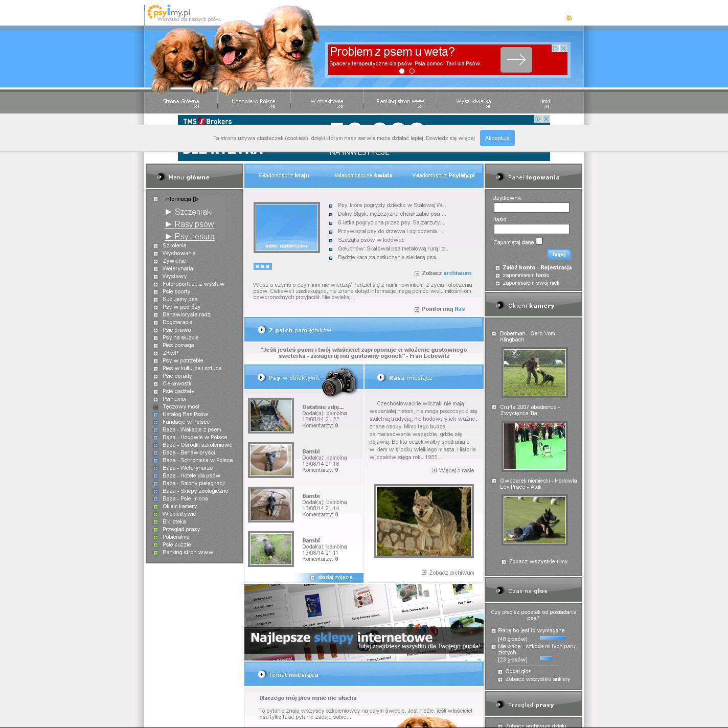This screenshot has width=728, height=728.
Task: Click the RSS feed icon
Action: 262,266
